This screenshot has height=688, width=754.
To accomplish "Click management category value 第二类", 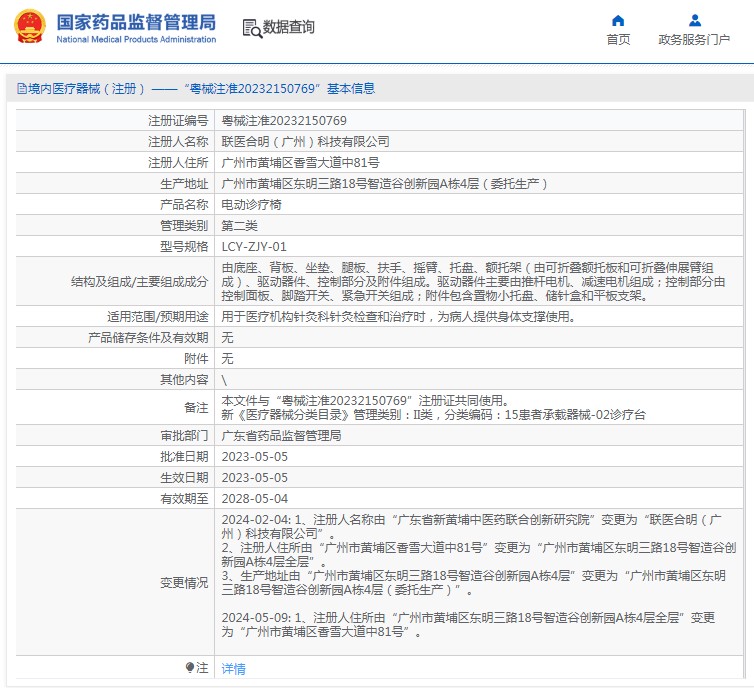I will [x=239, y=225].
